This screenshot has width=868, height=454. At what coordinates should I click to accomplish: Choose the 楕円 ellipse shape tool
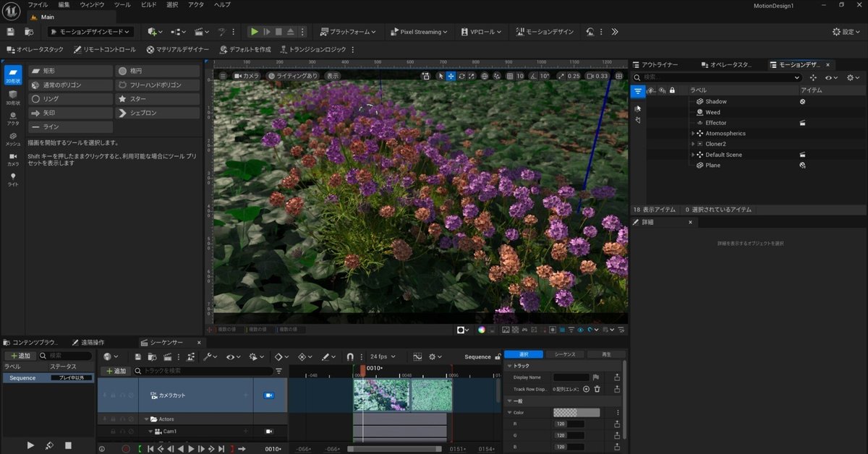pyautogui.click(x=157, y=71)
